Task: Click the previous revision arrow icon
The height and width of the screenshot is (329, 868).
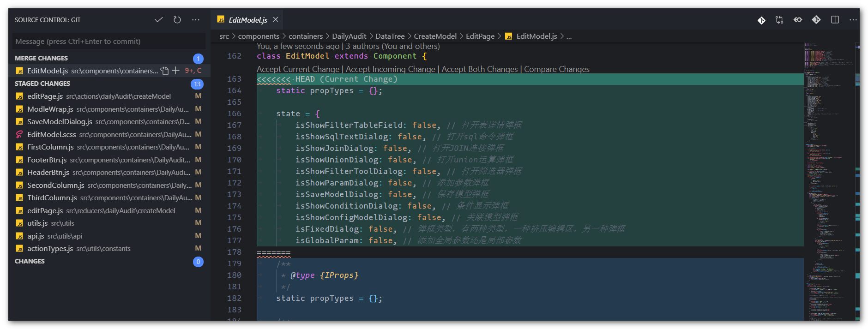Action: (798, 20)
